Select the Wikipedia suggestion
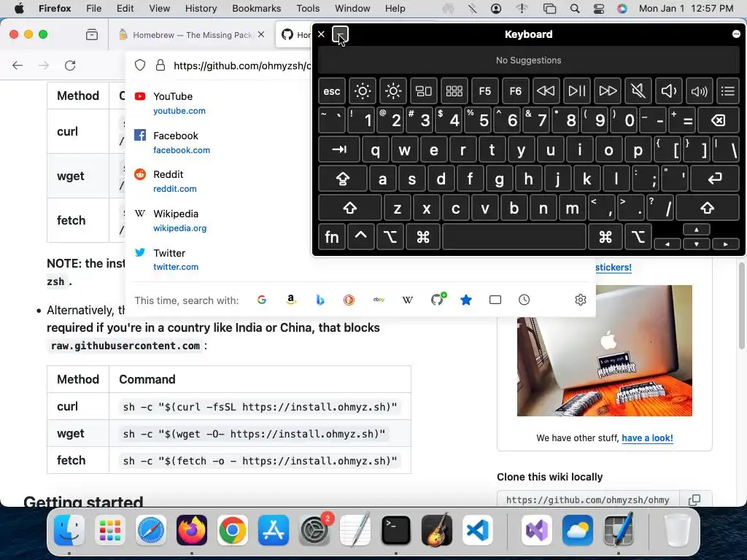Image resolution: width=747 pixels, height=560 pixels. click(219, 220)
